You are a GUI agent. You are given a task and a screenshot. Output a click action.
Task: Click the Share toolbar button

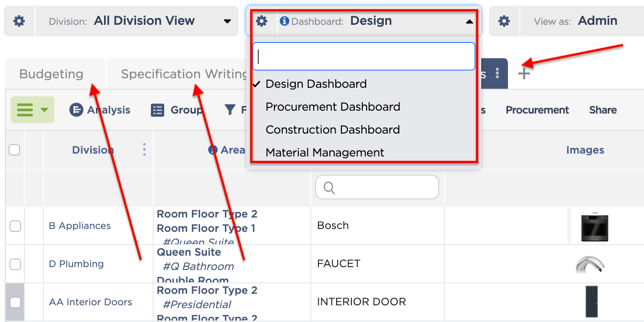(x=603, y=110)
